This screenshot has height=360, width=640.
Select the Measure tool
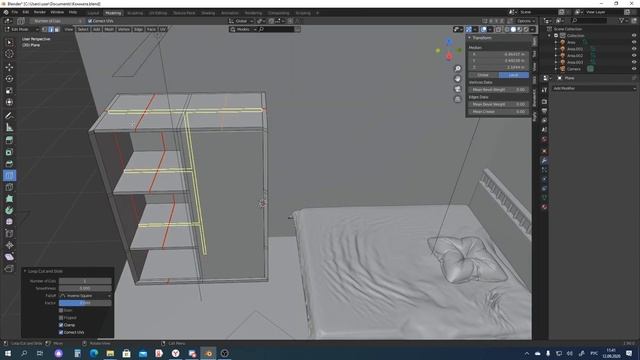coord(9,127)
